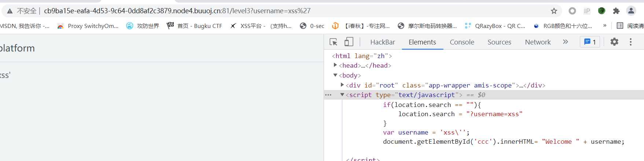Bookmark this page with the star icon
This screenshot has width=644, height=161.
point(554,11)
